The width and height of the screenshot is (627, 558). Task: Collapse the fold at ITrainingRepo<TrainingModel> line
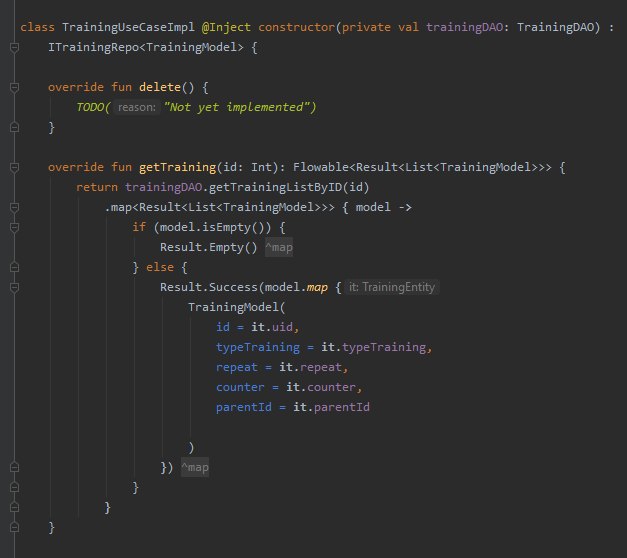click(14, 48)
